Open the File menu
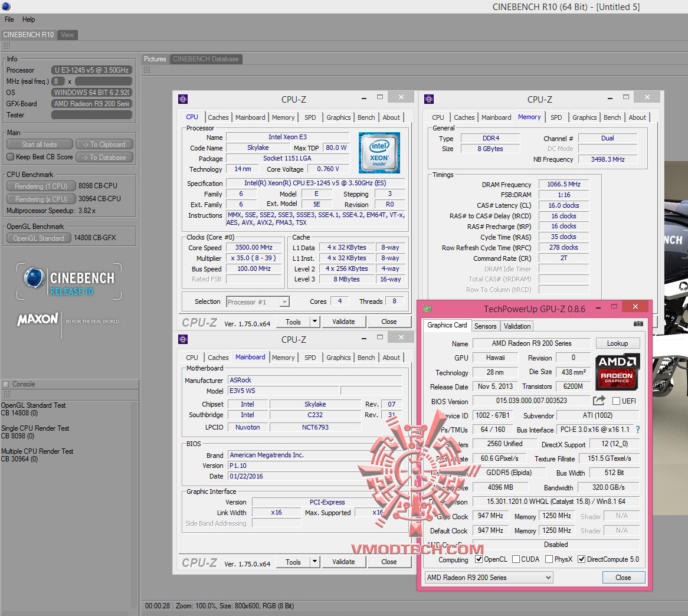Screen dimensions: 688x616 [9, 19]
